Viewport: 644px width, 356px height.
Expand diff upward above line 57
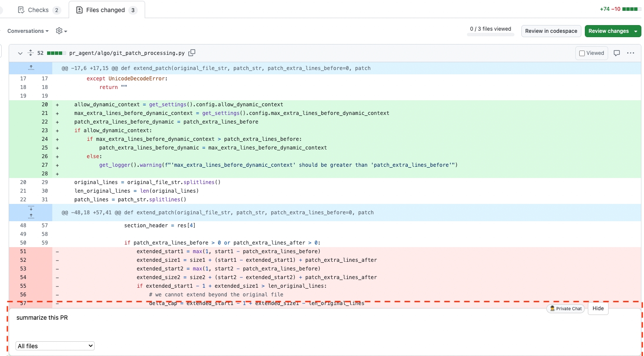[31, 216]
